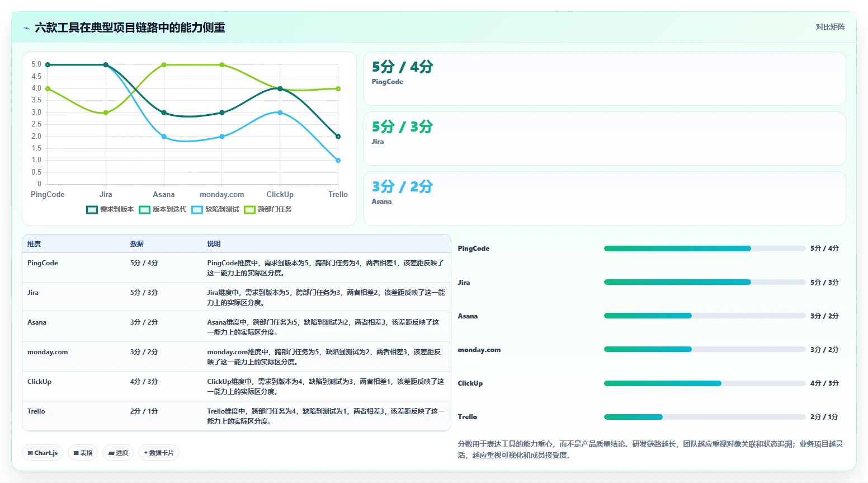Image resolution: width=868 pixels, height=483 pixels.
Task: Toggle the 需求到版本 legend series
Action: (x=110, y=209)
